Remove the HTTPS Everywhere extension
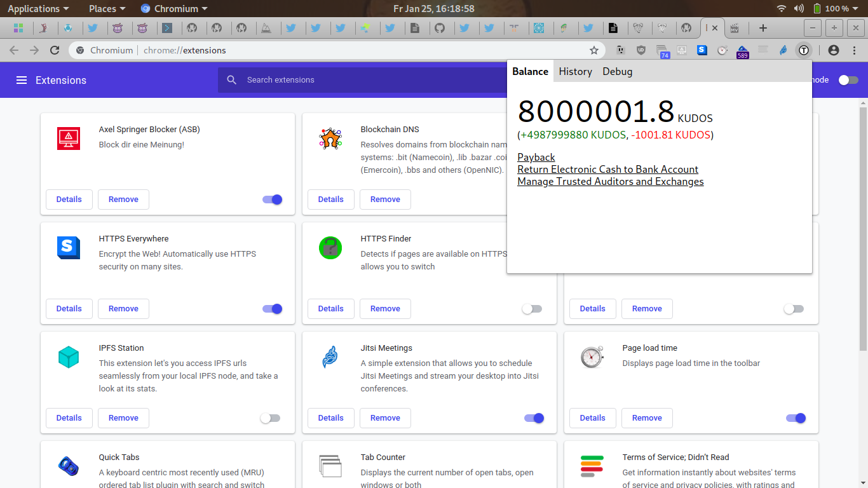The image size is (868, 488). [x=123, y=309]
